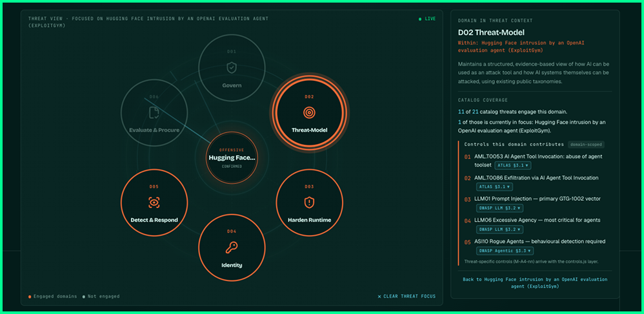Click the Identity key icon
Screen dimensions: 644x314
tap(232, 247)
